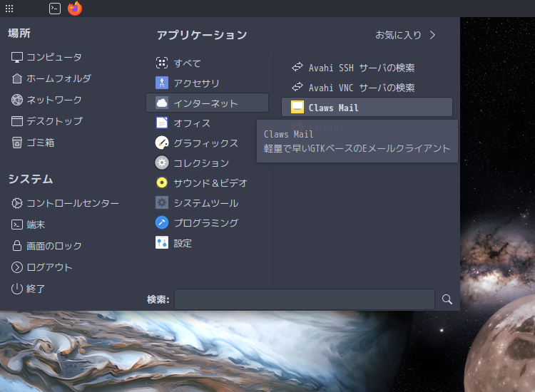Open ネットワーク place label

[x=54, y=100]
